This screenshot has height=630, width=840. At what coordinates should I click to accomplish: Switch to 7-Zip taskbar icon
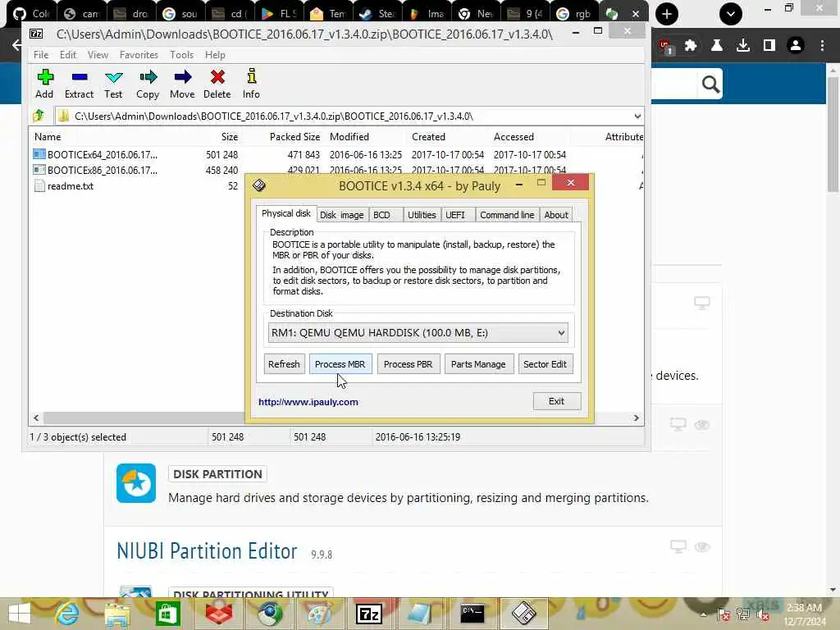tap(369, 614)
